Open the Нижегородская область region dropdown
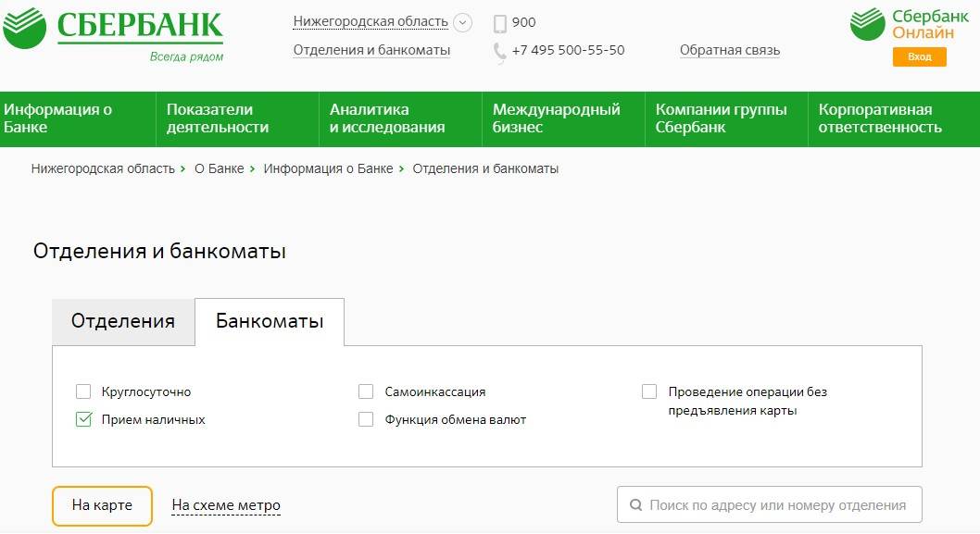Screen dimensions: 980x534 [x=371, y=21]
